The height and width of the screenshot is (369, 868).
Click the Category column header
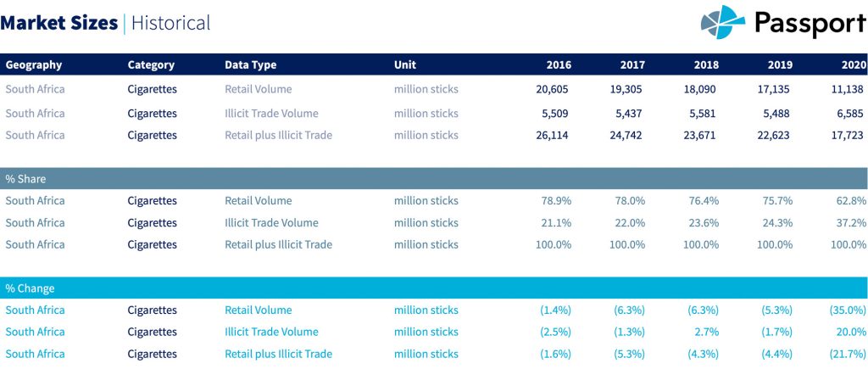coord(151,65)
